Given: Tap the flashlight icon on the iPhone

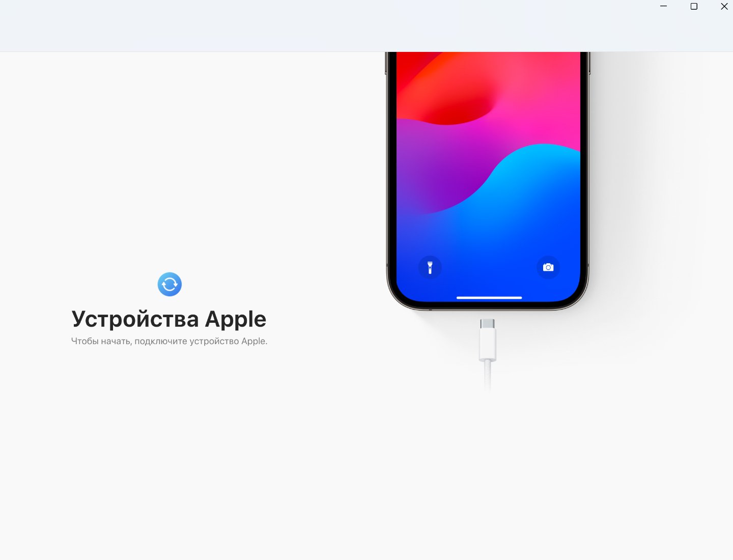Looking at the screenshot, I should [x=430, y=267].
